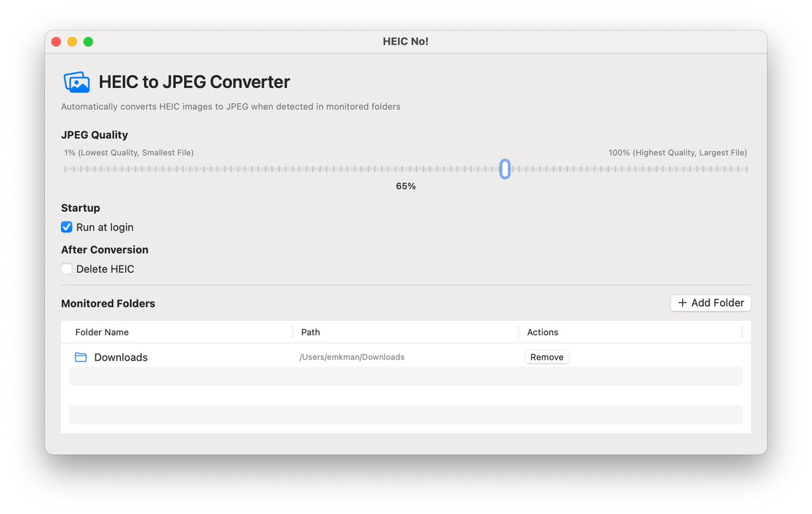Select the Downloads folder row name
The image size is (812, 514).
(x=121, y=357)
